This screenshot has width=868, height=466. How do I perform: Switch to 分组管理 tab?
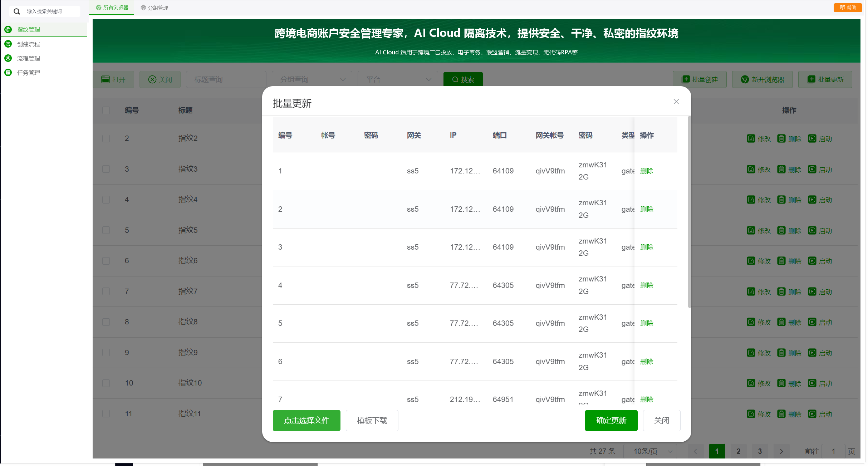pyautogui.click(x=154, y=8)
